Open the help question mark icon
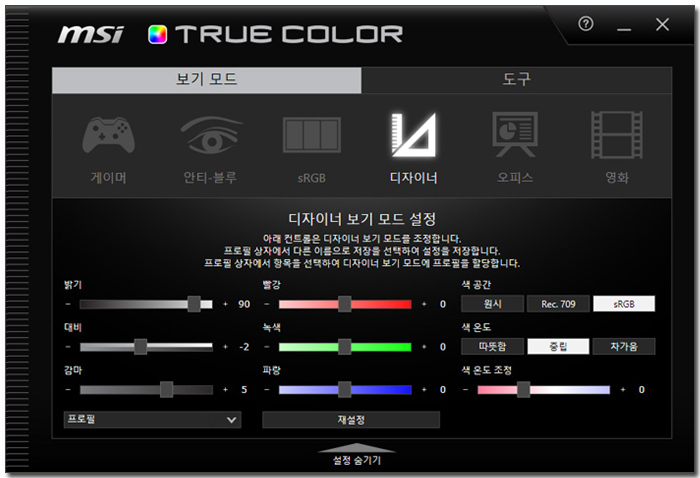 586,25
